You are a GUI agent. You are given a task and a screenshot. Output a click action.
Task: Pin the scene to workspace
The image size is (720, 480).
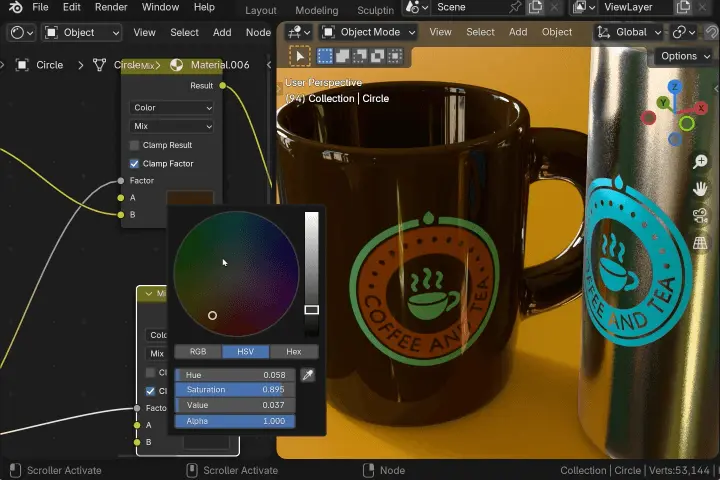tap(515, 7)
